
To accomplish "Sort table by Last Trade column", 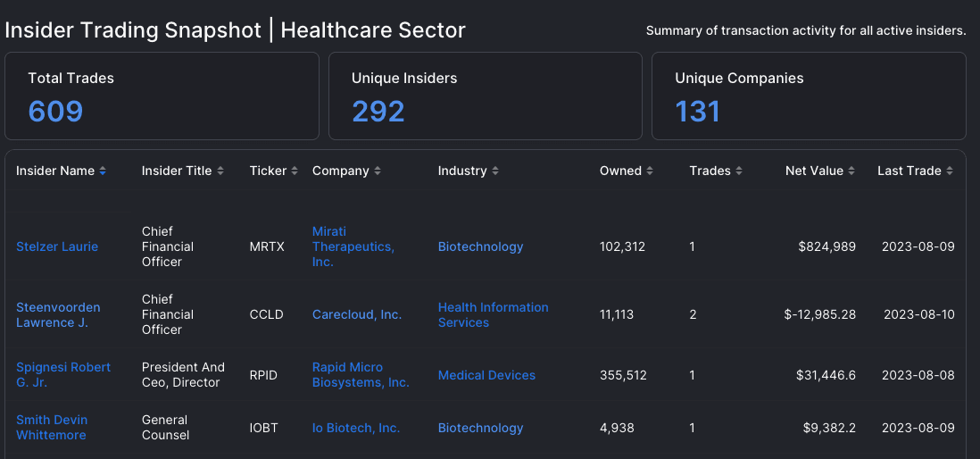I will click(x=916, y=171).
